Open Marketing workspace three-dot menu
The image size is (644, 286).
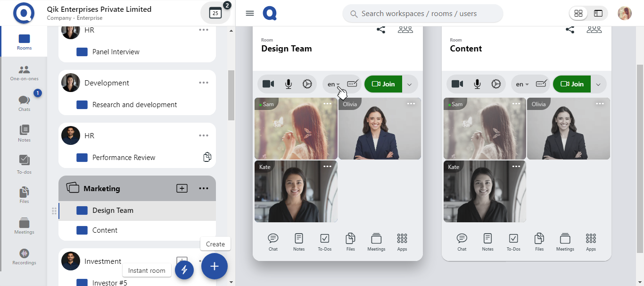click(204, 188)
